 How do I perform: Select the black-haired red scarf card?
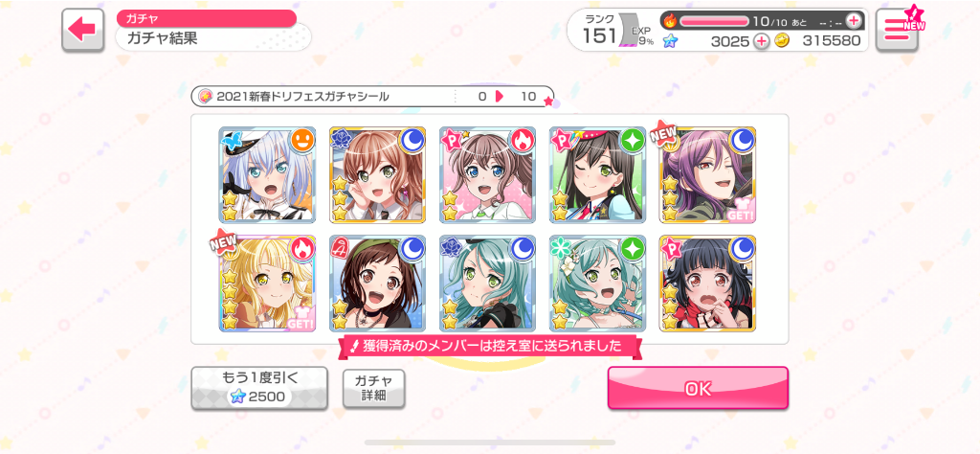pyautogui.click(x=707, y=284)
